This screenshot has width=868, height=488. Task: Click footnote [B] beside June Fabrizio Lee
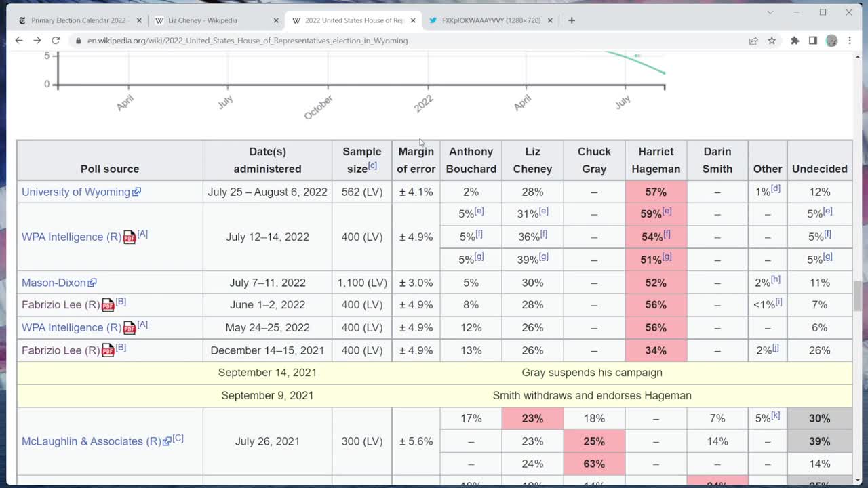(121, 302)
